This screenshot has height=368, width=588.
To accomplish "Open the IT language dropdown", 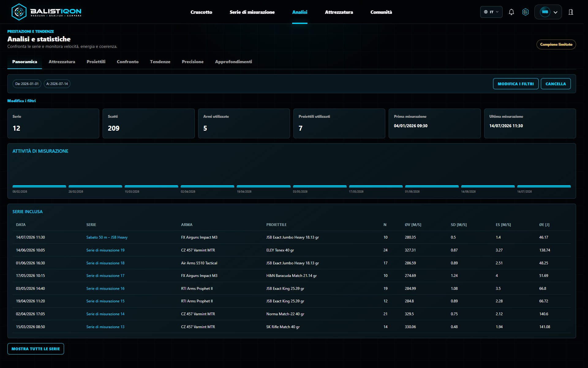I will (491, 12).
